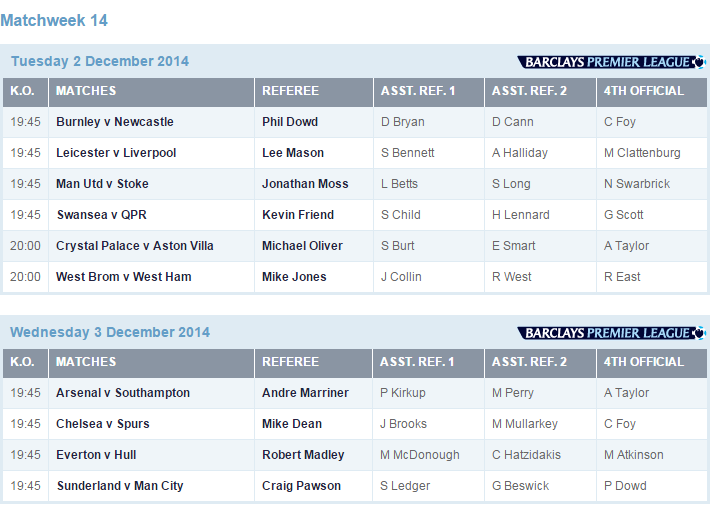Open Sunderland v Man City fixture
The width and height of the screenshot is (717, 520).
click(120, 486)
